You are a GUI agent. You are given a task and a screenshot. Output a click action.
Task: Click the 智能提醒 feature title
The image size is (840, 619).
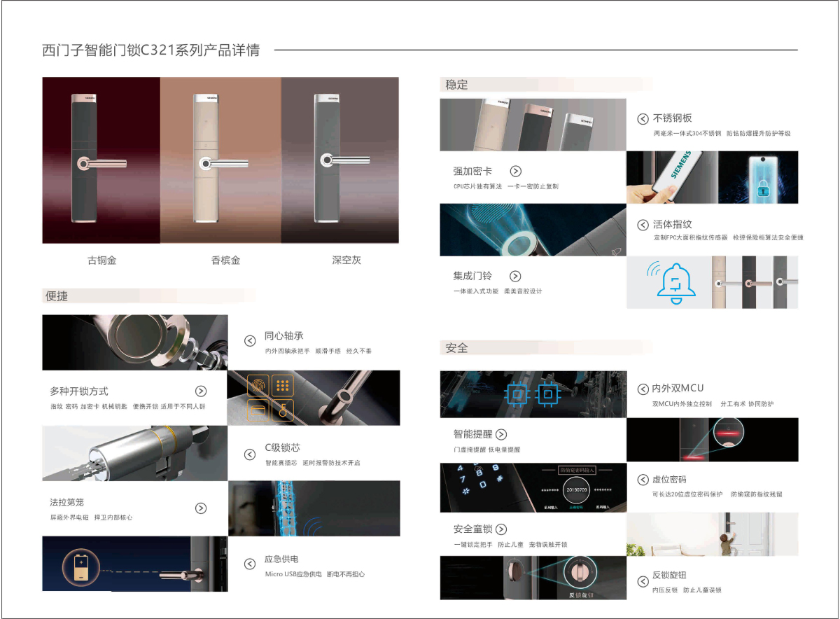click(x=472, y=434)
